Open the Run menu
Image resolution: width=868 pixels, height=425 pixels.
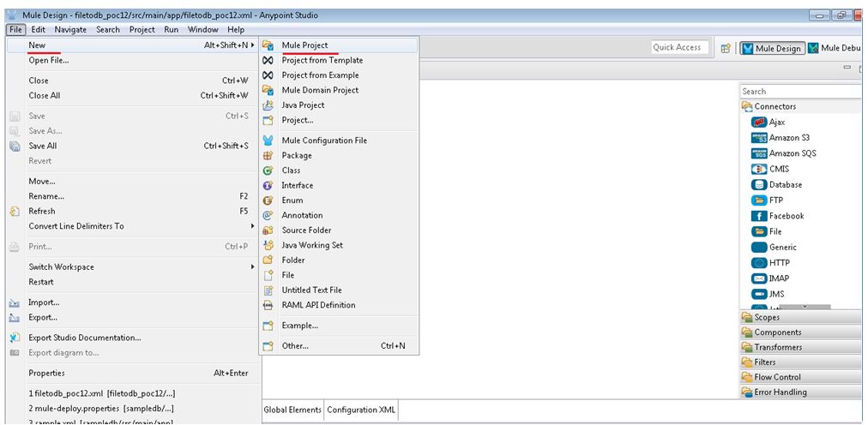click(171, 30)
